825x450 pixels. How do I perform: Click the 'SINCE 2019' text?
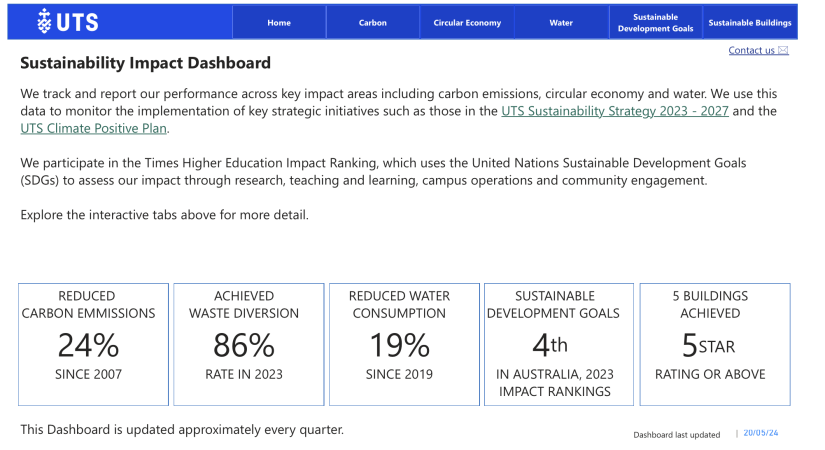[x=399, y=374]
